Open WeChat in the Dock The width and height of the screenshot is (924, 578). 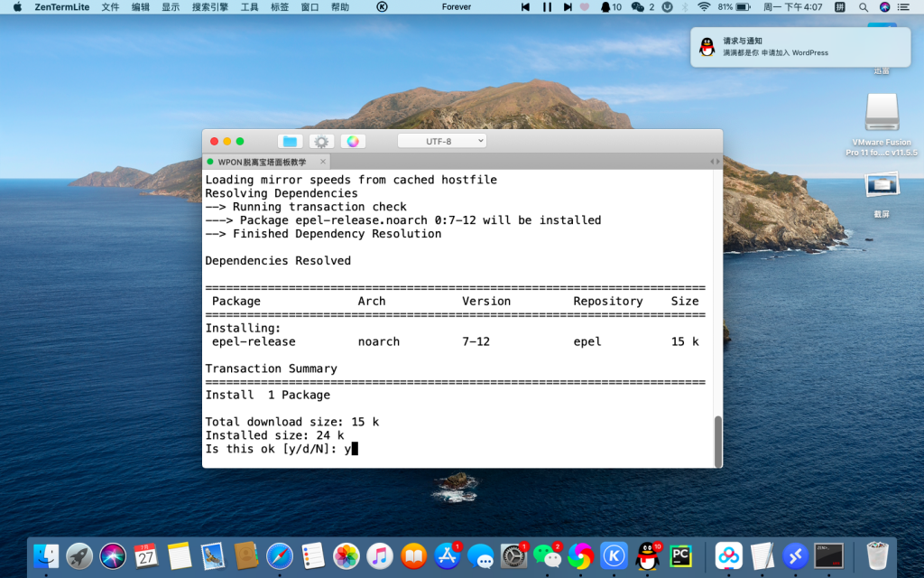tap(548, 555)
